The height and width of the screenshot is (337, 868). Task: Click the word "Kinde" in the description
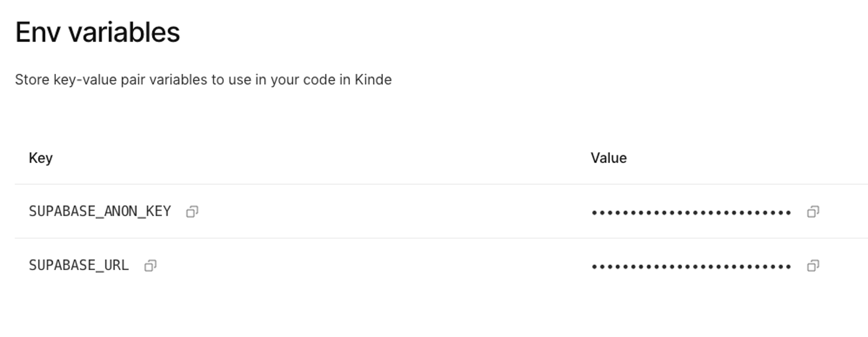[x=373, y=80]
